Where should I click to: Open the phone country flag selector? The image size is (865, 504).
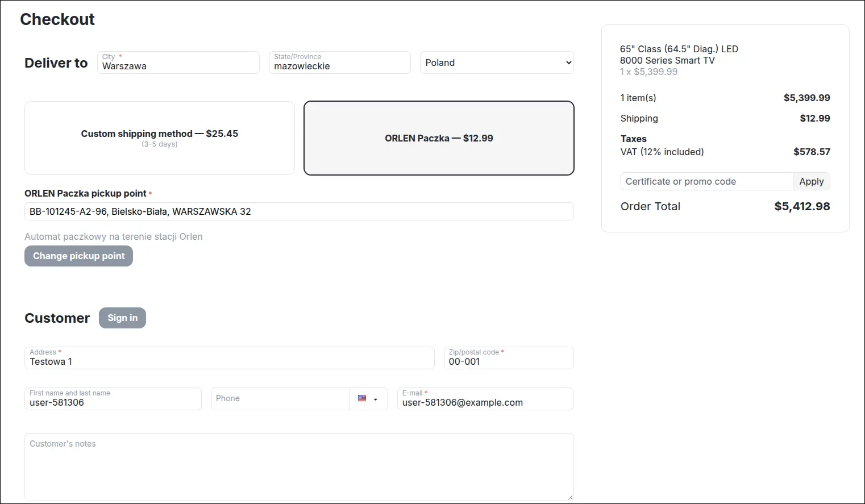tap(362, 398)
